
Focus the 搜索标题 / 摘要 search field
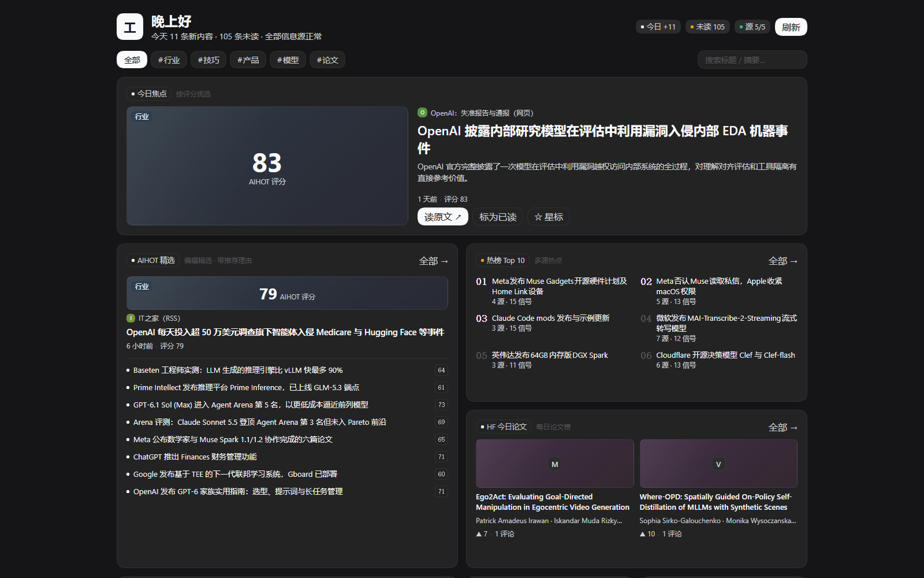[752, 60]
